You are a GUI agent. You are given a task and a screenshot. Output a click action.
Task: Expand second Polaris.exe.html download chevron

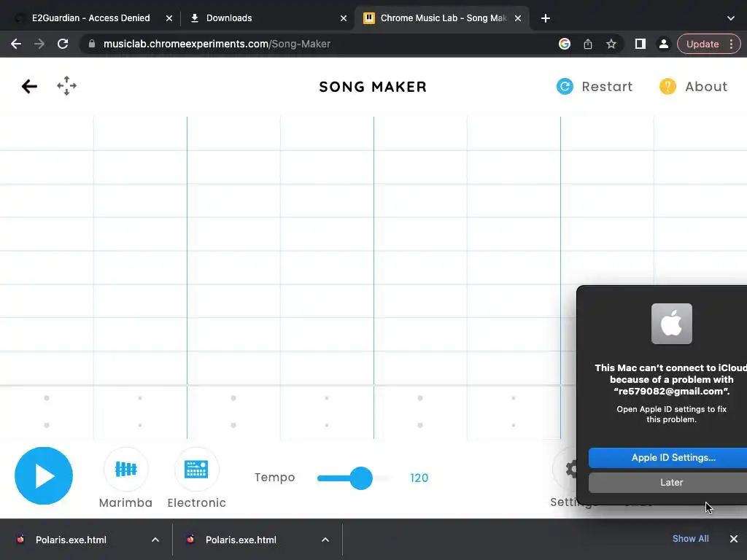(325, 540)
